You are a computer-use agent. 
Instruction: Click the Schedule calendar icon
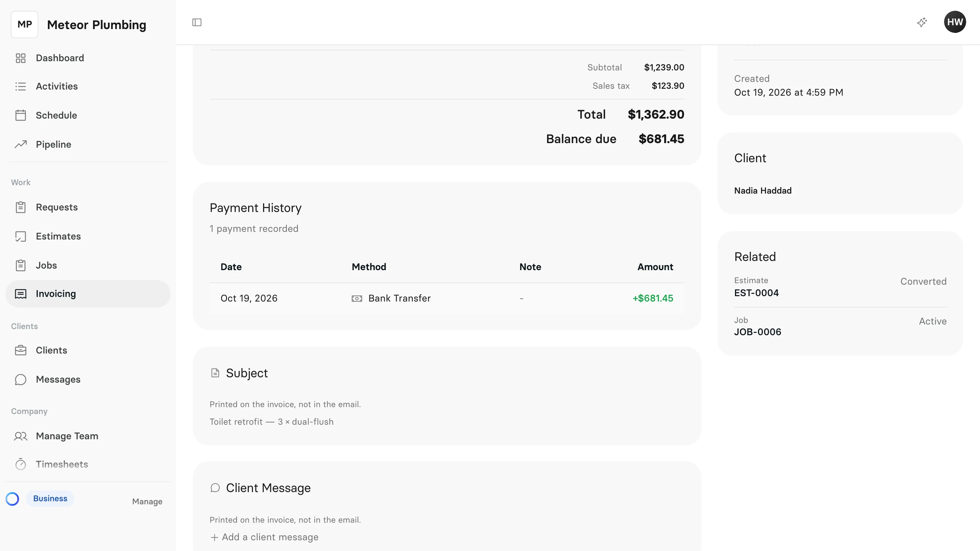20,115
